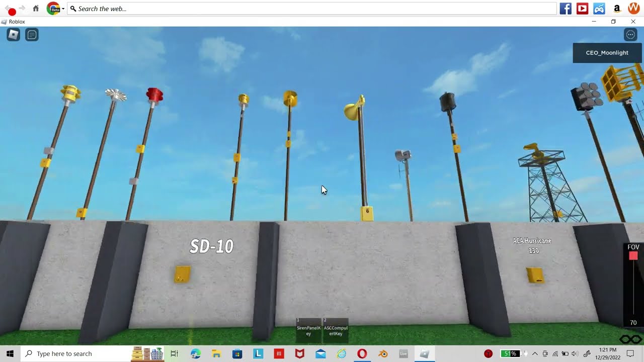Screen dimensions: 644x362
Task: Click the 51% battery indicator
Action: pyautogui.click(x=510, y=353)
